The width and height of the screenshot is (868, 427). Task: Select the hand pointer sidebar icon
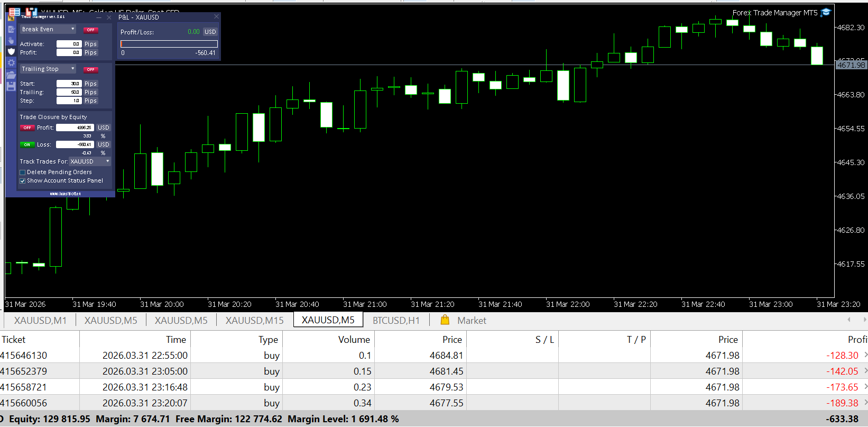11,40
